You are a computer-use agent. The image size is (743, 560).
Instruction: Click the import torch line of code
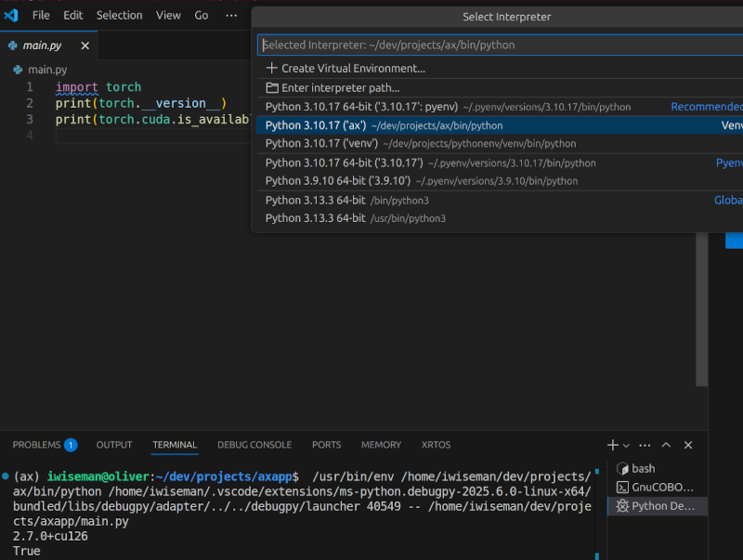coord(98,87)
